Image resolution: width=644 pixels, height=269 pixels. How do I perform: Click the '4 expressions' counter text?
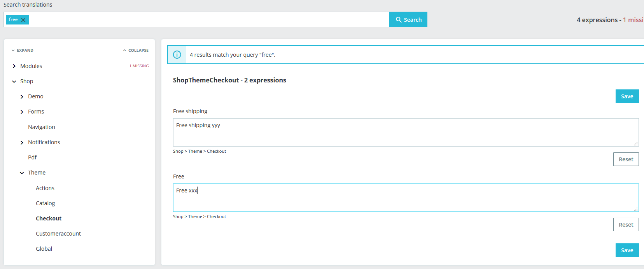click(x=597, y=20)
